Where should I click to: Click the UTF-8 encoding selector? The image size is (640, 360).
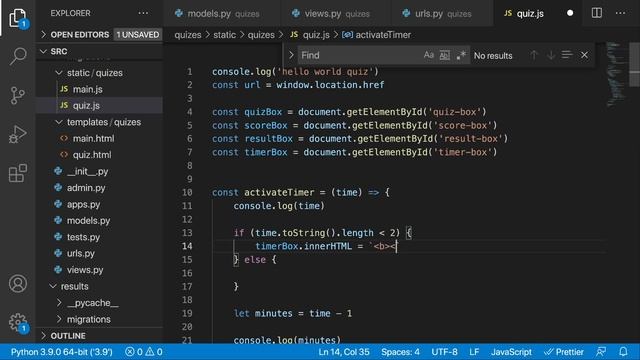click(x=444, y=352)
